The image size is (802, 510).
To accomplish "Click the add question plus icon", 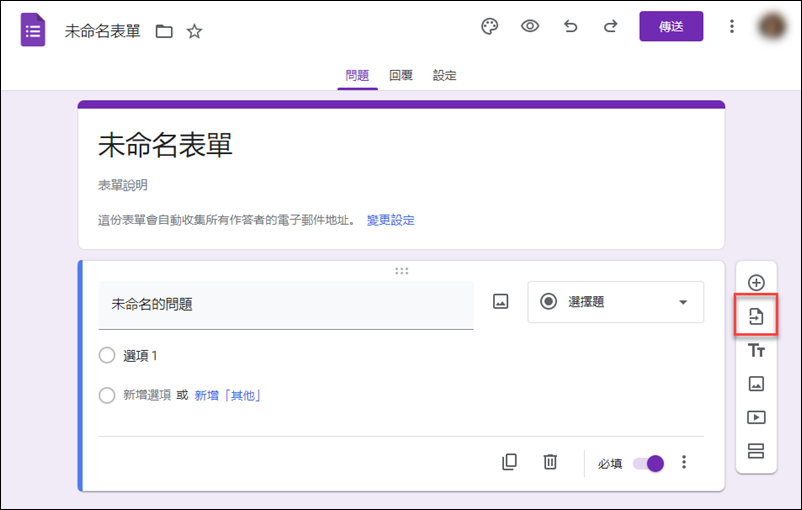I will tap(756, 282).
